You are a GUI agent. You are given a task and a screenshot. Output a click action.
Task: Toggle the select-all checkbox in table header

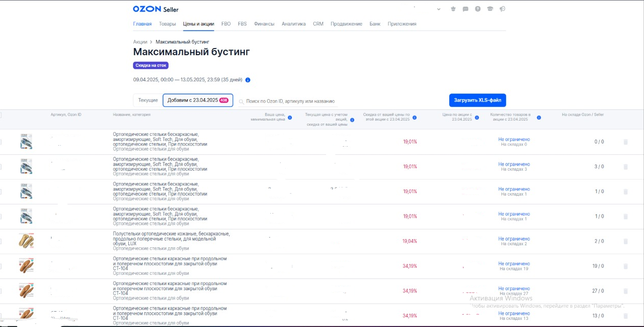(x=1, y=115)
